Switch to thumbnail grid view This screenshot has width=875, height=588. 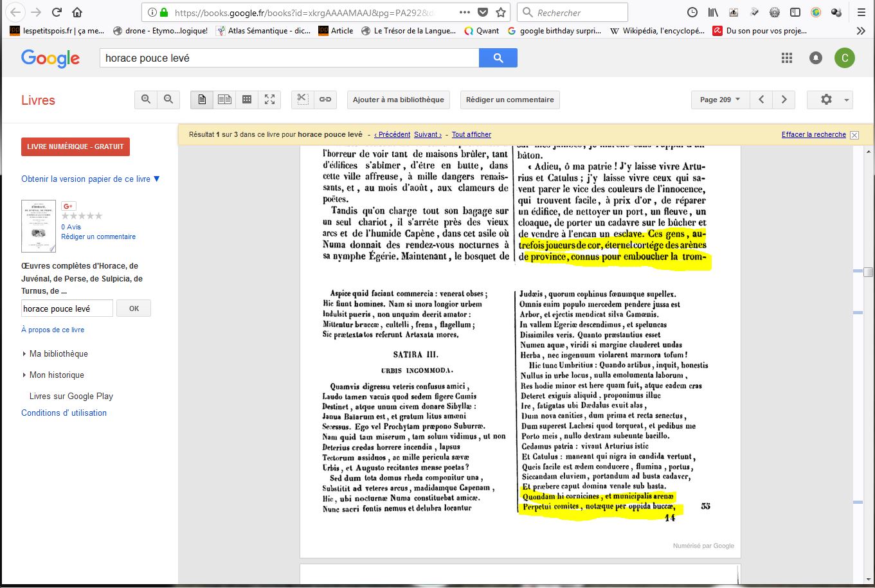[247, 100]
